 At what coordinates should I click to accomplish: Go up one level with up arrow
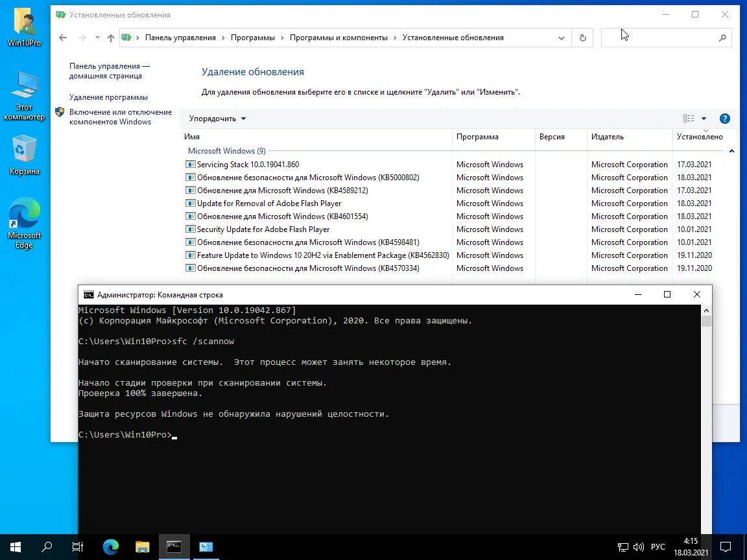coord(110,38)
